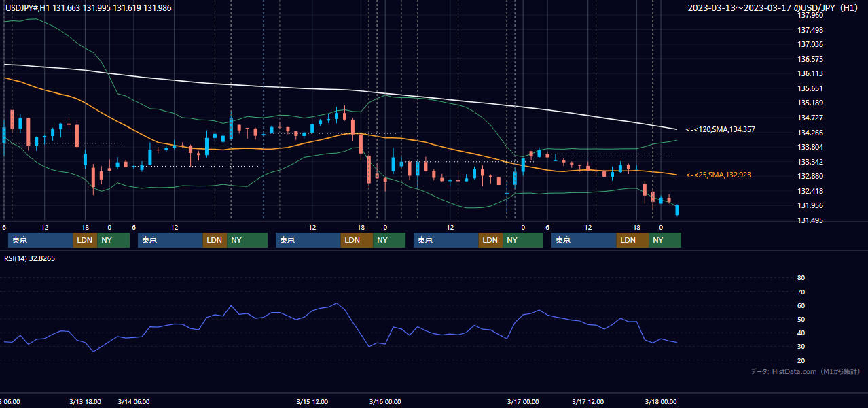Click price axis label 137.960
This screenshot has width=868, height=408.
tap(810, 15)
